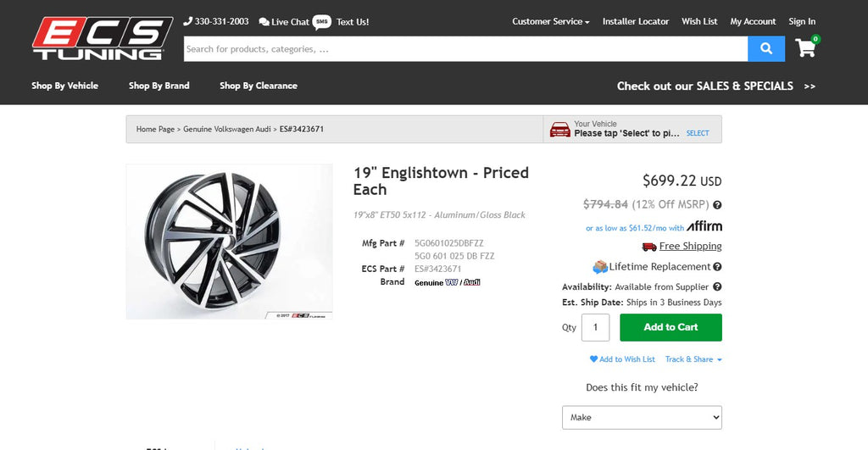Viewport: 868px width, 450px height.
Task: Open Shop By Clearance menu
Action: coord(259,86)
